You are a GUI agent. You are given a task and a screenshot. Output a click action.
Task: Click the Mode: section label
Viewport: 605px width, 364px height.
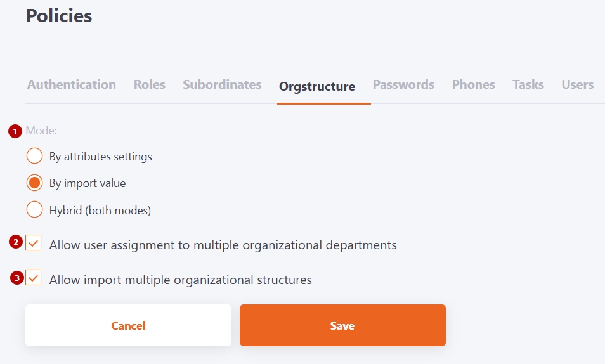tap(41, 131)
